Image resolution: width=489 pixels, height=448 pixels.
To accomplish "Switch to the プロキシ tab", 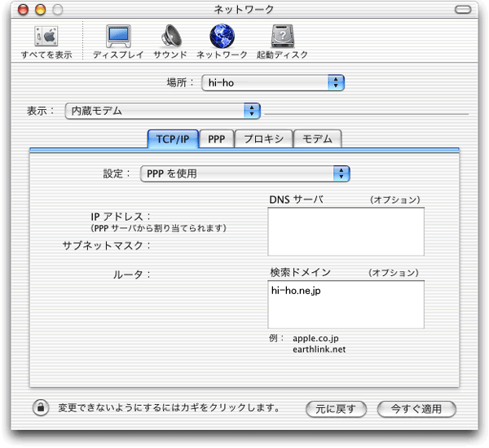I will [x=264, y=138].
